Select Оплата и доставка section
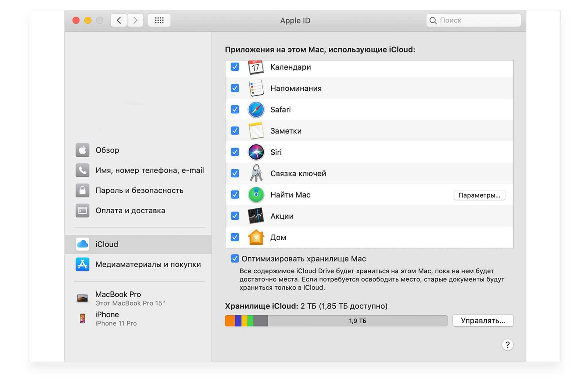Image resolution: width=588 pixels, height=379 pixels. [x=138, y=210]
